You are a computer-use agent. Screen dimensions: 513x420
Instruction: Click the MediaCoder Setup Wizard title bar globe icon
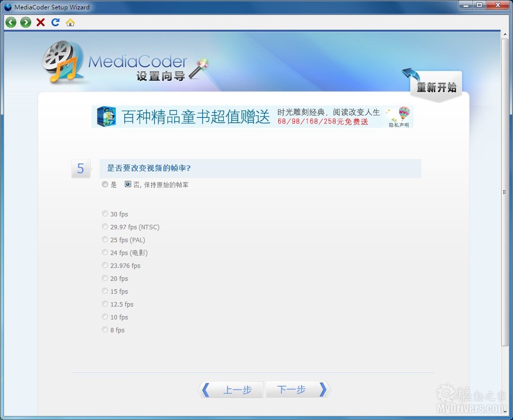[x=8, y=7]
